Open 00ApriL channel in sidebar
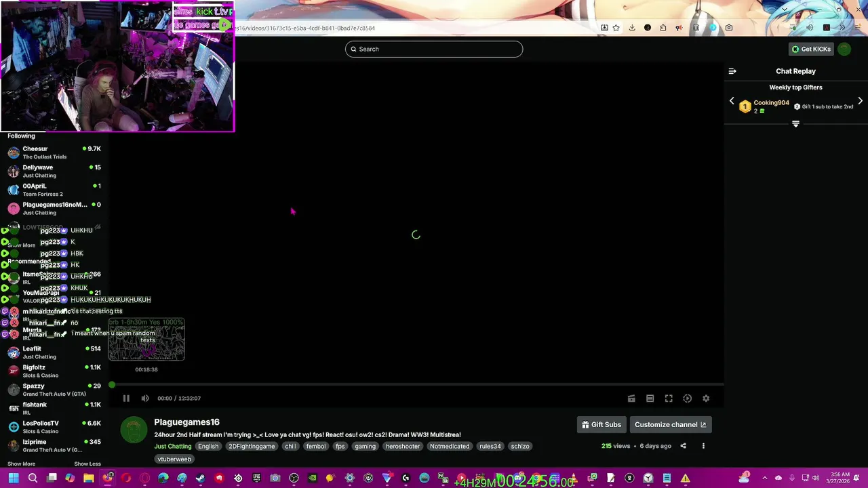The image size is (868, 488). click(54, 190)
